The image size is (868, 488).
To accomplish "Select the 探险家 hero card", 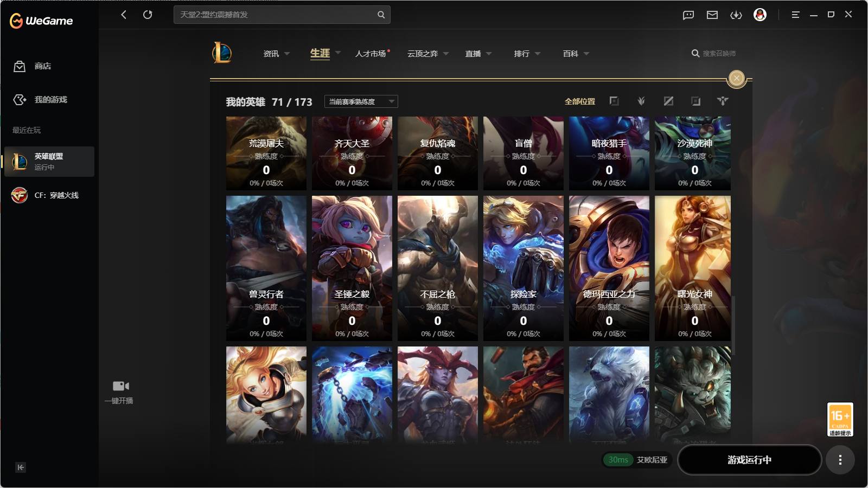I will [x=524, y=268].
